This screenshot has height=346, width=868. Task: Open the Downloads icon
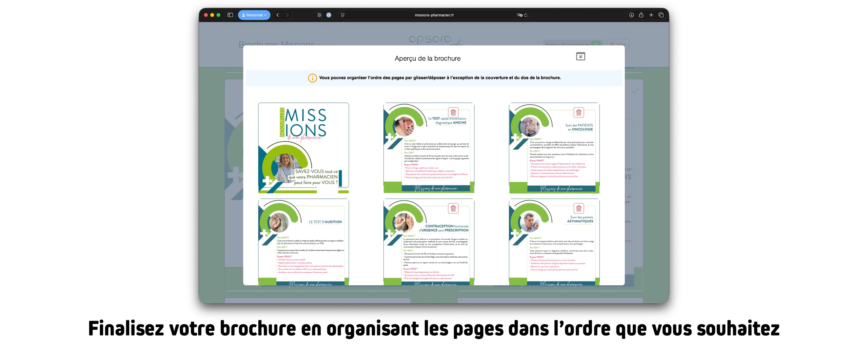pos(631,15)
